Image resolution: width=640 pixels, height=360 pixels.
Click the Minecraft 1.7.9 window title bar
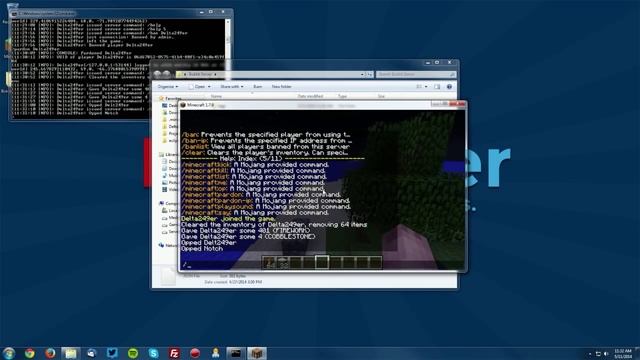tap(304, 105)
